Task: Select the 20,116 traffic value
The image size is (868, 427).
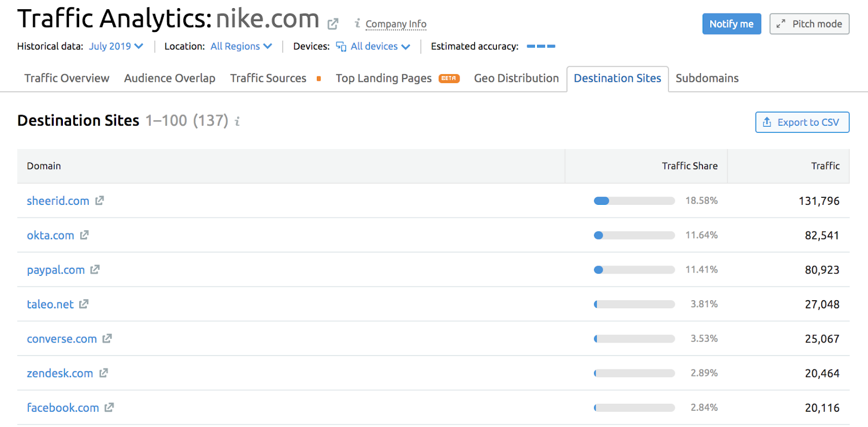Action: pos(822,408)
